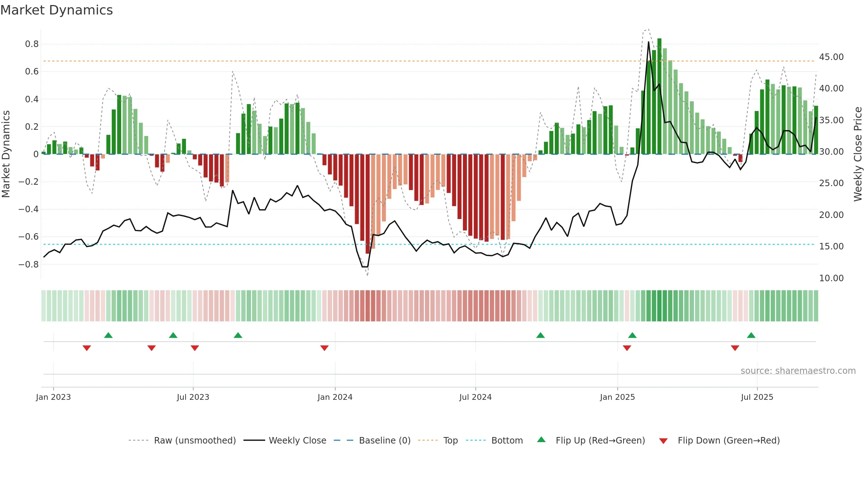This screenshot has height=488, width=868.
Task: Click the green Flip Up legend triangle icon
Action: click(541, 440)
